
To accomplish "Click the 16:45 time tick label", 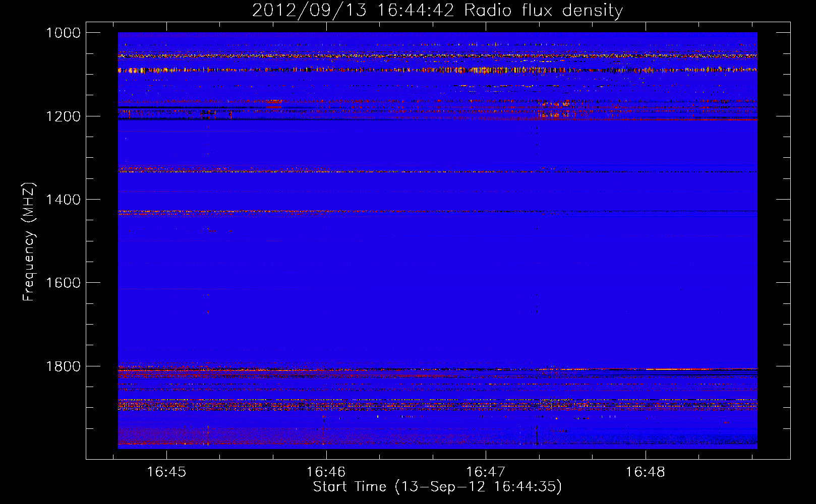I will point(166,472).
